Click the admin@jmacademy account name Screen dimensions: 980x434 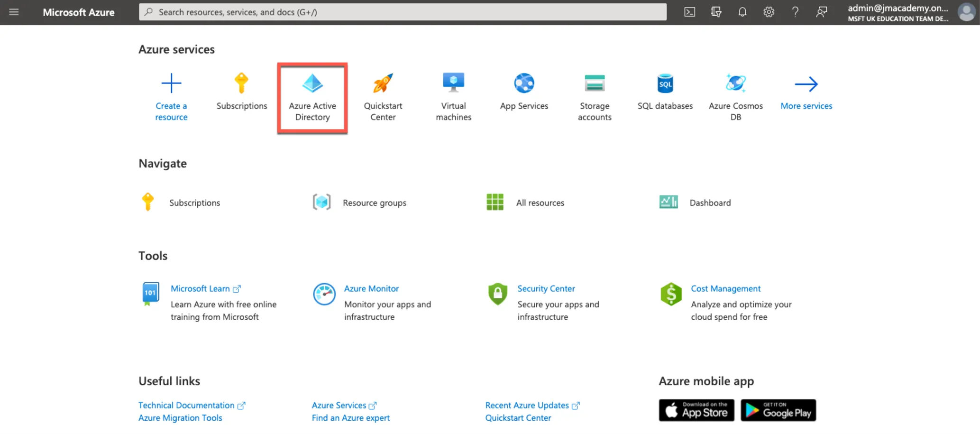pos(898,8)
